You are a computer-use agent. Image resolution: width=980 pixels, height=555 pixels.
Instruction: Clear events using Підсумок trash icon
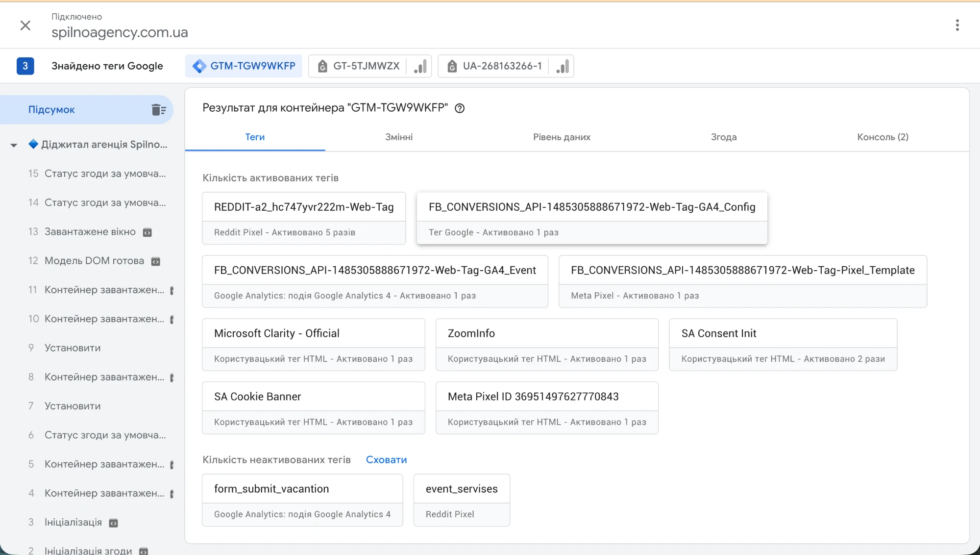pyautogui.click(x=159, y=109)
